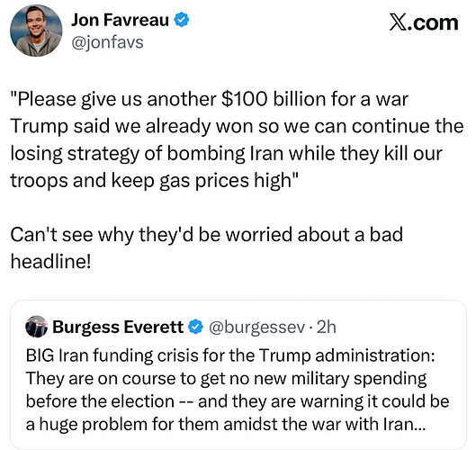Open the quoted post's "BIG Iran funding crisis" line
Viewport: 476px width, 450px height.
pyautogui.click(x=230, y=355)
